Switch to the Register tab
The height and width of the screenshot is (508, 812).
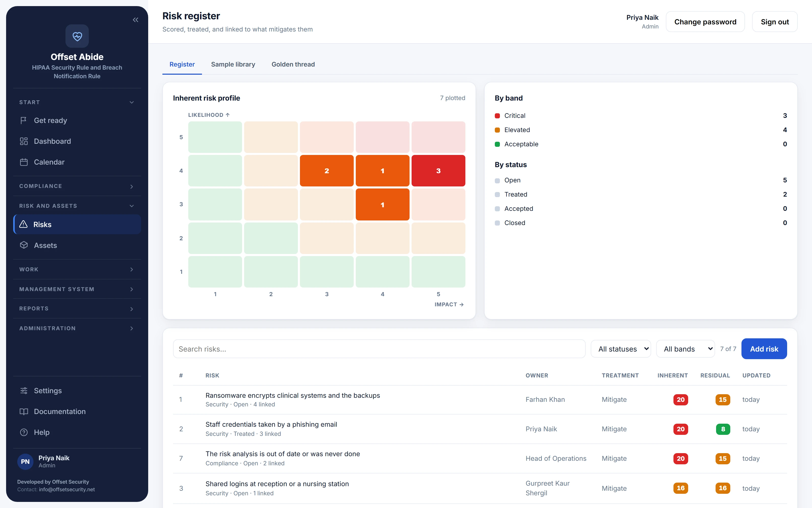pos(182,64)
